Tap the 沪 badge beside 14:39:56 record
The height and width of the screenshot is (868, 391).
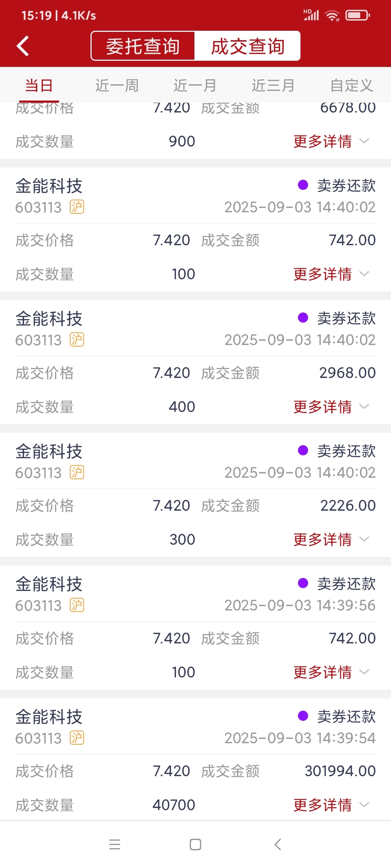[x=77, y=605]
